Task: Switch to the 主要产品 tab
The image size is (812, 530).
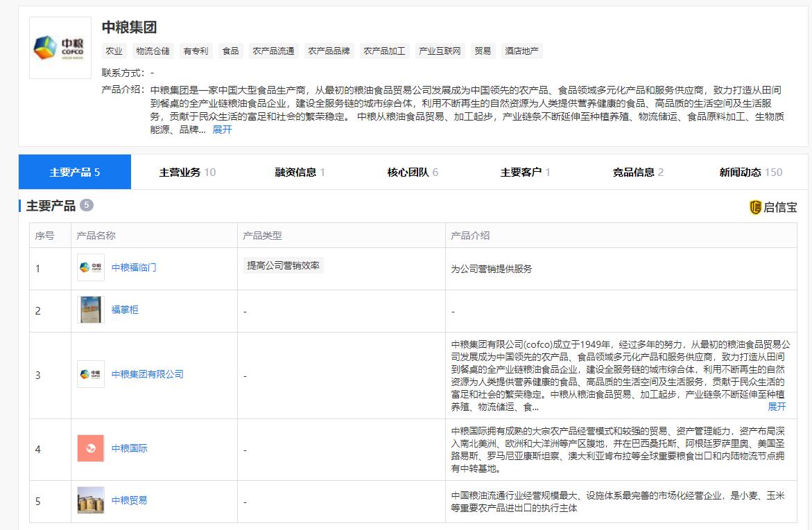Action: coord(75,172)
